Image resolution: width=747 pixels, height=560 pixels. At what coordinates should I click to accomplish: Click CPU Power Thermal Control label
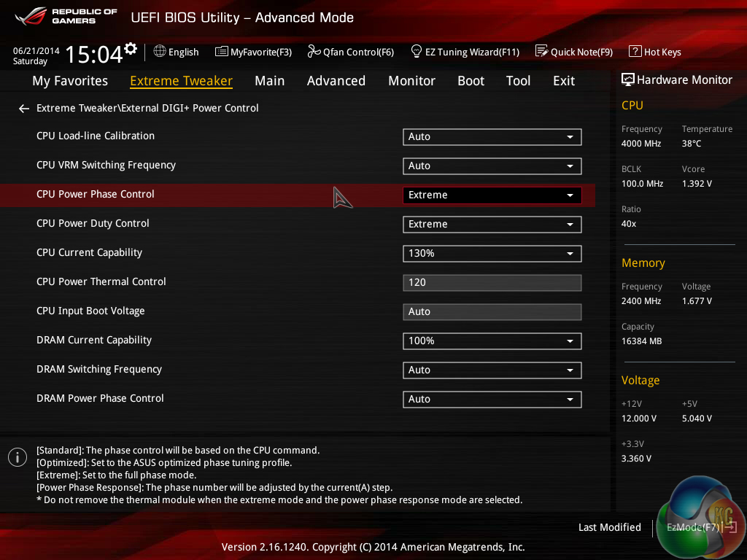coord(101,282)
